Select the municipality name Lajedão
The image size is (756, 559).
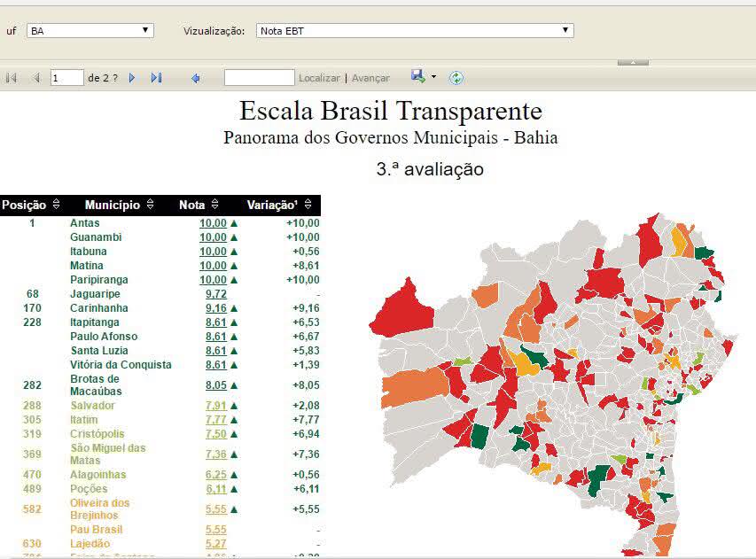[x=90, y=544]
